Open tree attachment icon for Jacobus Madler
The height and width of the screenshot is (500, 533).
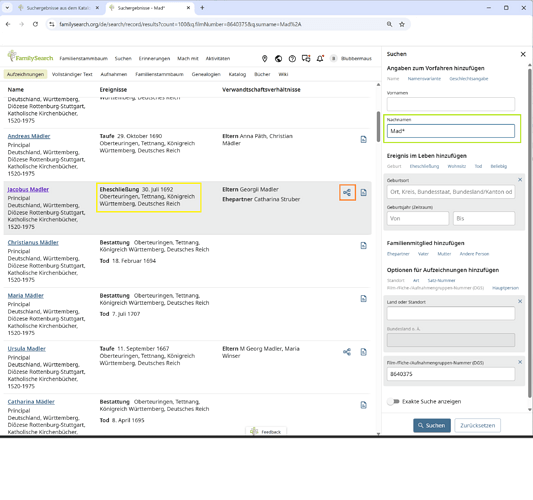(347, 193)
